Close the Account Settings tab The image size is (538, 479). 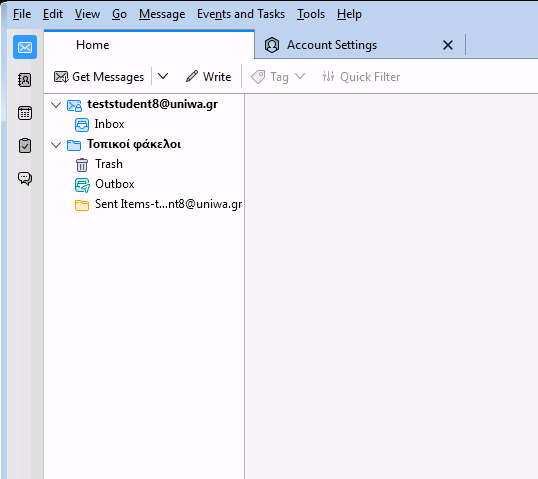tap(448, 45)
